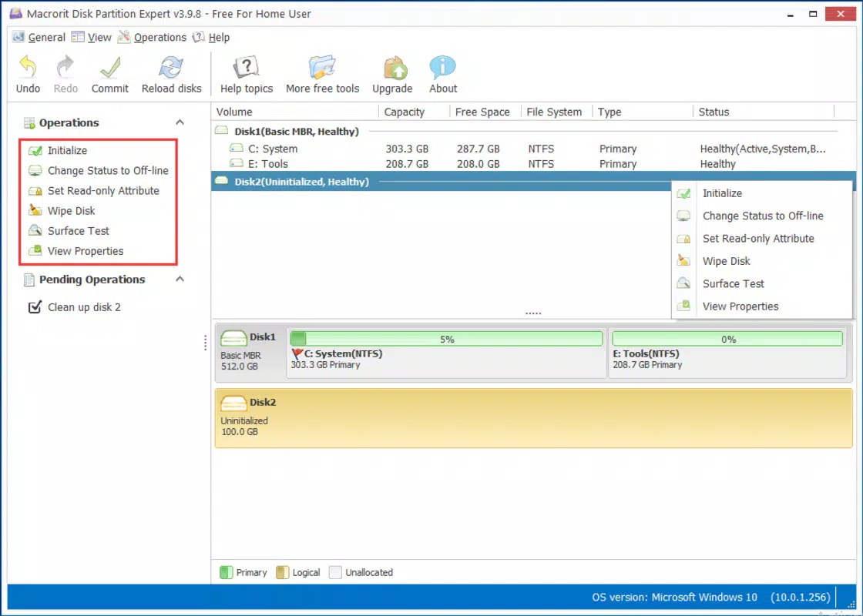Click Surface Test icon in Operations panel
This screenshot has width=863, height=616.
[x=35, y=231]
